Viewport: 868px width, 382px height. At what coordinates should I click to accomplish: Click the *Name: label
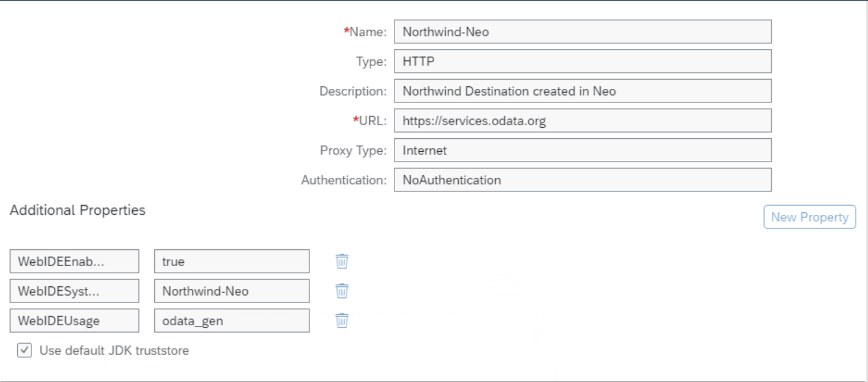pos(365,32)
